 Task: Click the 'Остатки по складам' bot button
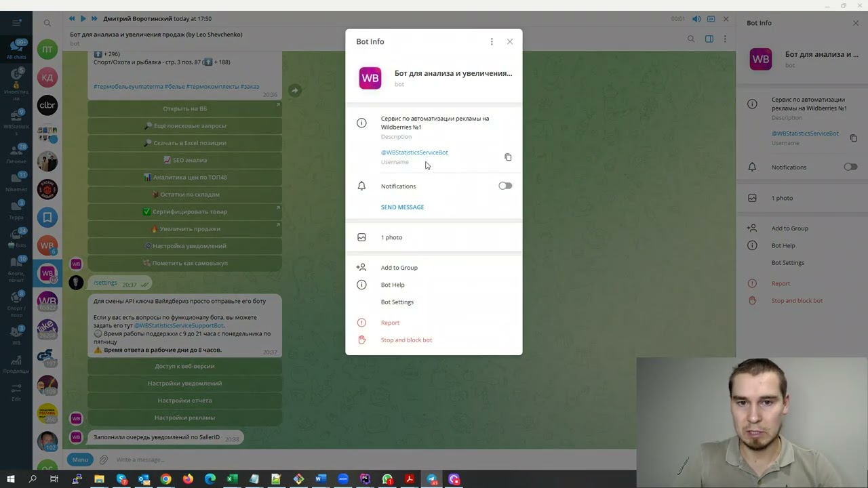[x=184, y=195]
